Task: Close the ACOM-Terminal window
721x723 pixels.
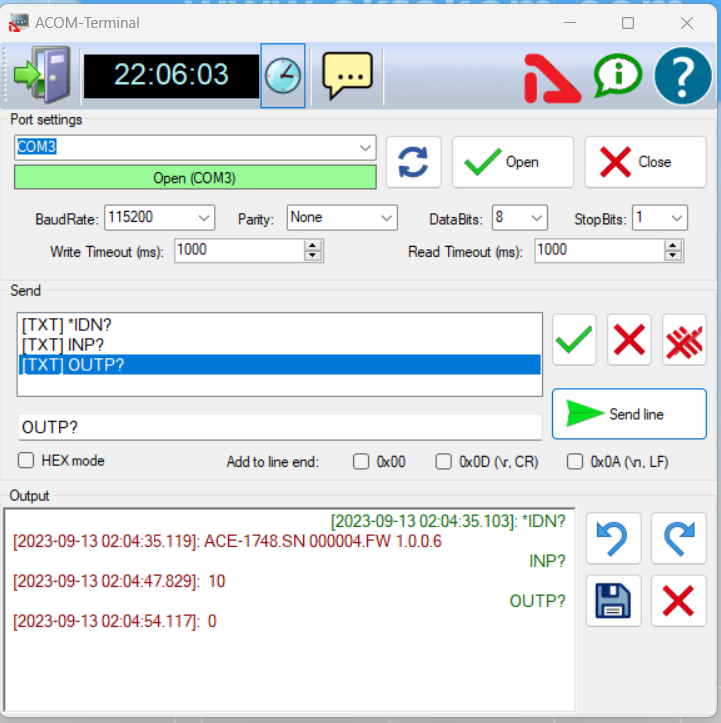Action: pos(687,23)
